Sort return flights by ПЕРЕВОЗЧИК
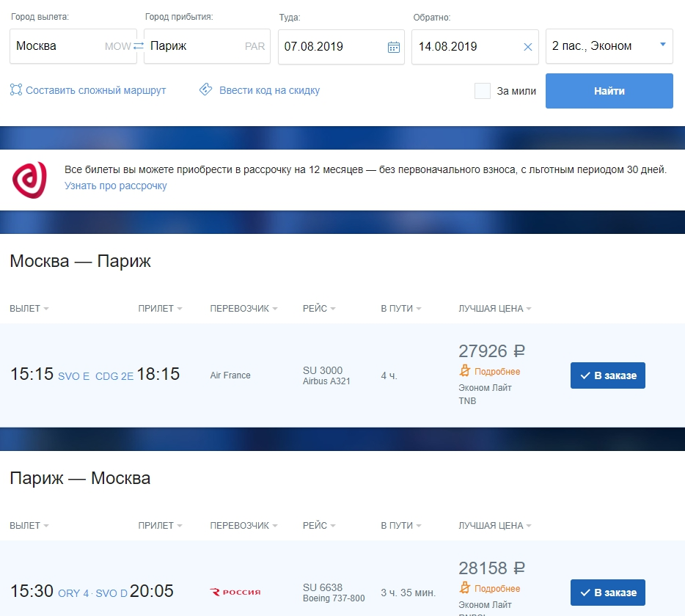Image resolution: width=685 pixels, height=616 pixels. coord(243,526)
